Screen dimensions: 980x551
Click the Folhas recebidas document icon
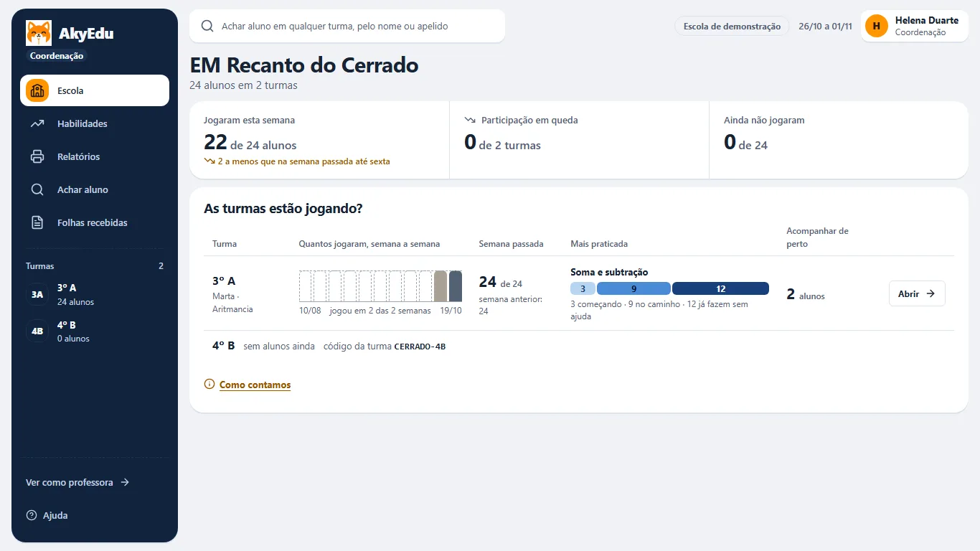pyautogui.click(x=37, y=222)
